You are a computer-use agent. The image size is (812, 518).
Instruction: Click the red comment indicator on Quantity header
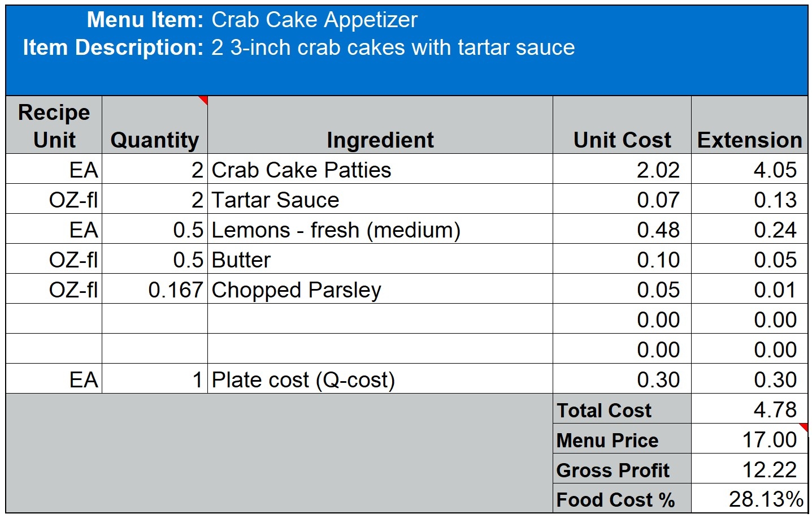204,100
